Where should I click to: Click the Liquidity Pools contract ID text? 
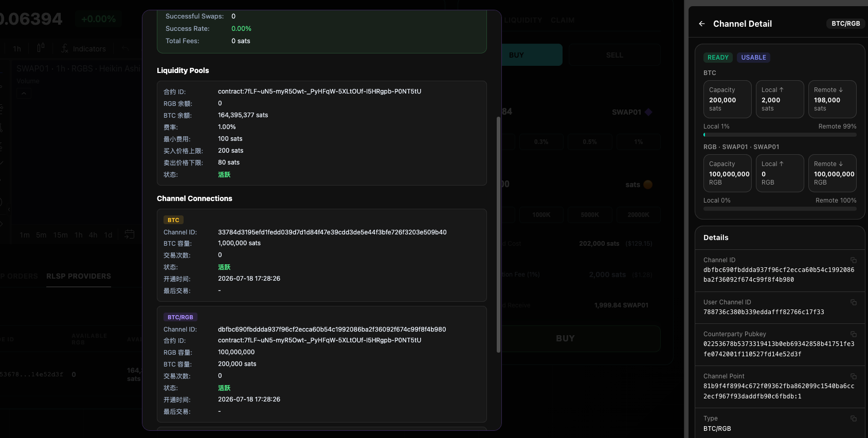319,92
